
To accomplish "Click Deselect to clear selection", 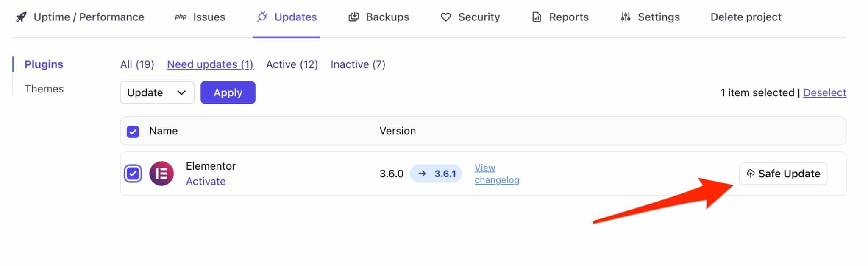I will coord(824,92).
